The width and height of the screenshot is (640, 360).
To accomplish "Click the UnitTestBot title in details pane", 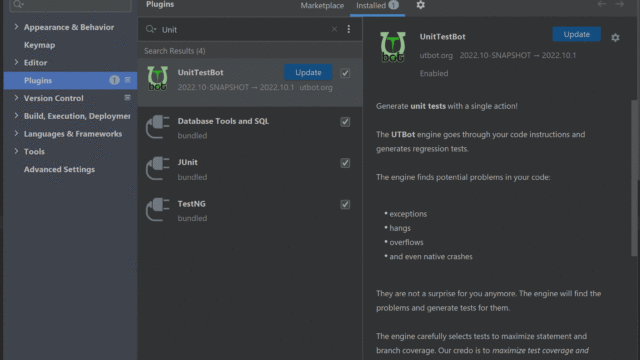I will point(442,37).
